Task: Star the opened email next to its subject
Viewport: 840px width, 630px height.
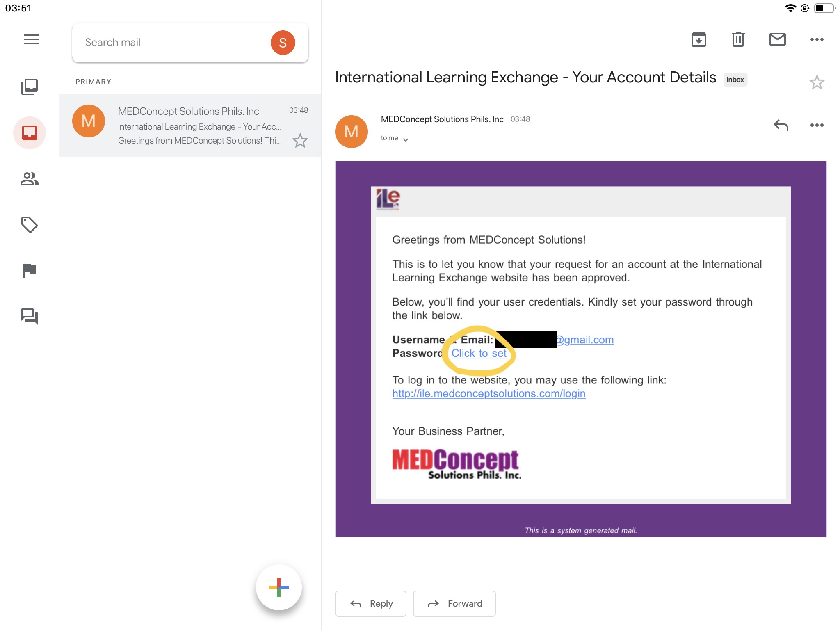Action: pyautogui.click(x=817, y=82)
